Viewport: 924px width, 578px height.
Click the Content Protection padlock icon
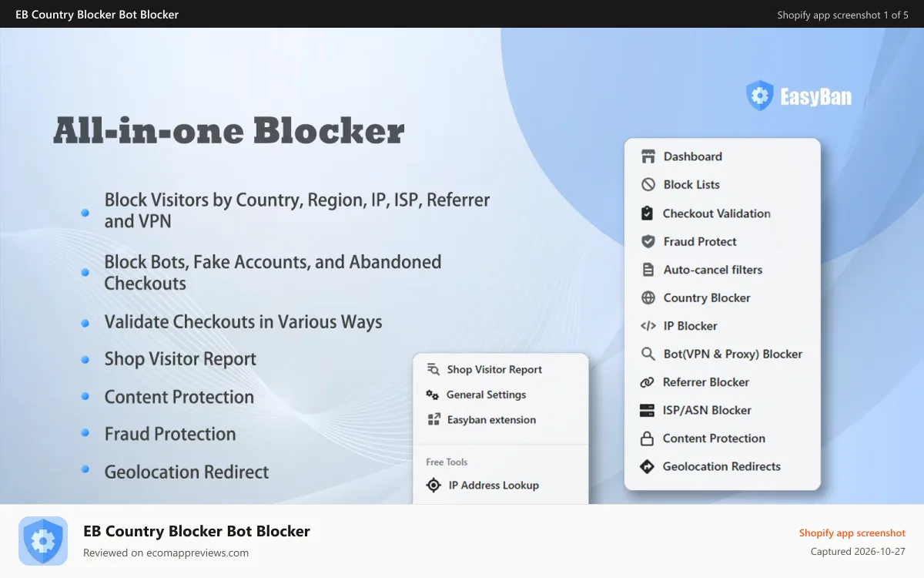pyautogui.click(x=648, y=439)
